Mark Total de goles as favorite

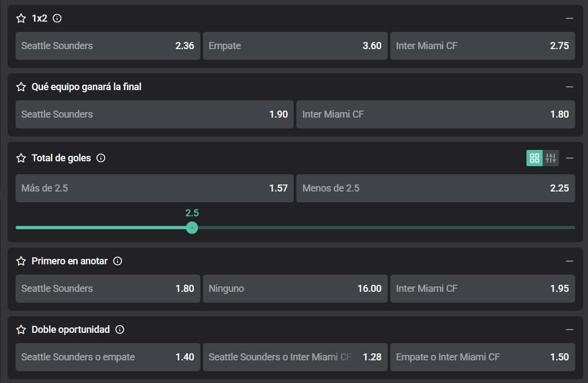click(21, 158)
